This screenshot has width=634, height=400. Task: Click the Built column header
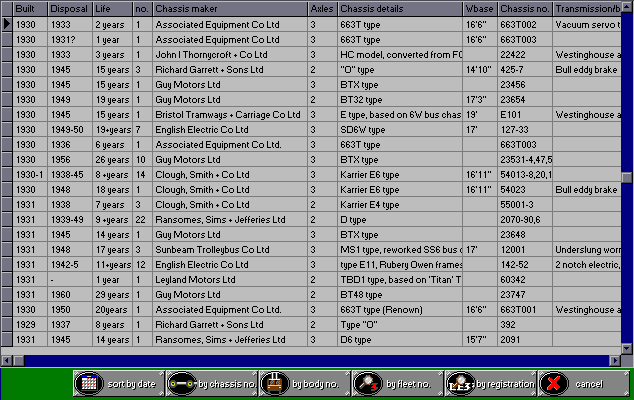click(30, 8)
